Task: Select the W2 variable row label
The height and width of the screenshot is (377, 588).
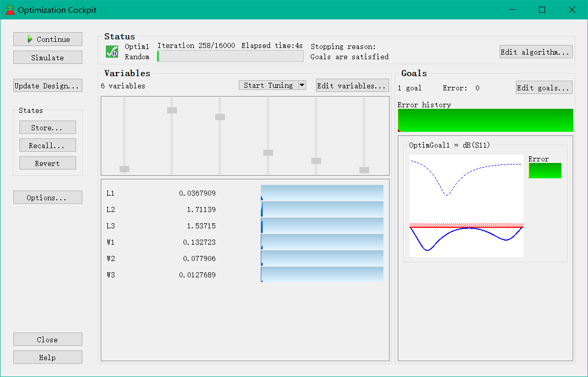Action: pyautogui.click(x=110, y=258)
